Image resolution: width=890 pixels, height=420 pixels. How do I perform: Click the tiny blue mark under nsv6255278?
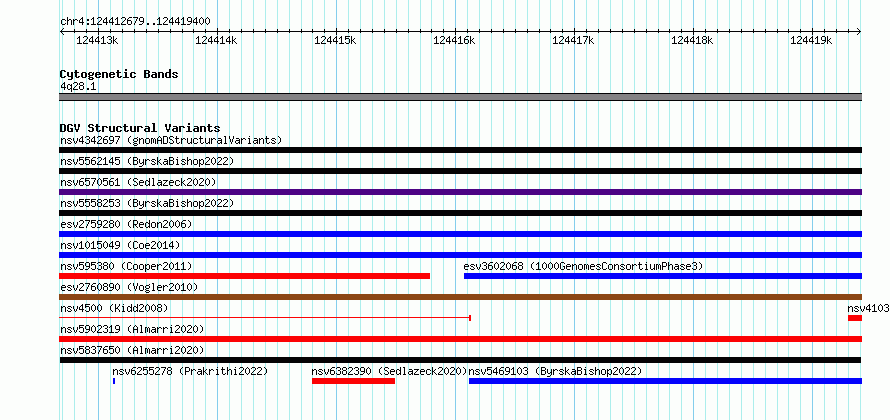point(114,381)
